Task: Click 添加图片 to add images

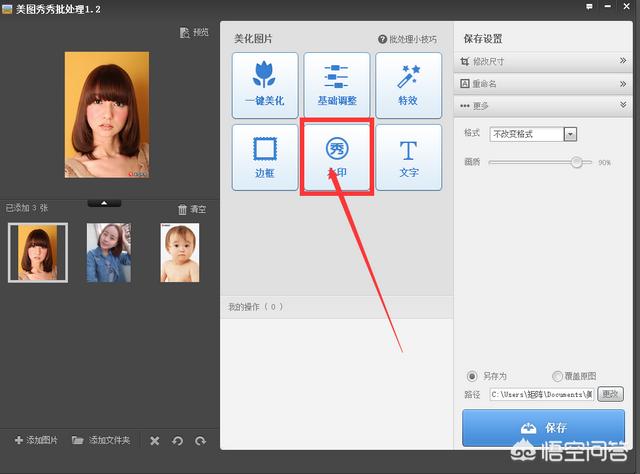Action: (x=36, y=440)
